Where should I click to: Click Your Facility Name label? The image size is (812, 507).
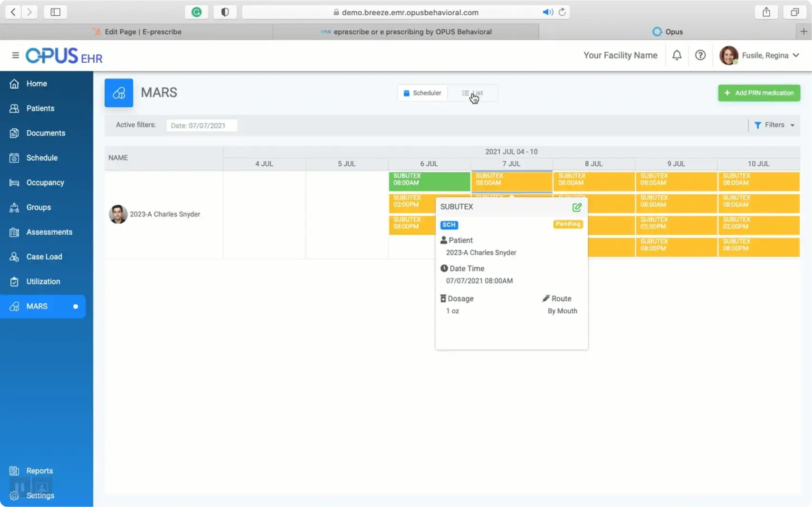point(620,55)
